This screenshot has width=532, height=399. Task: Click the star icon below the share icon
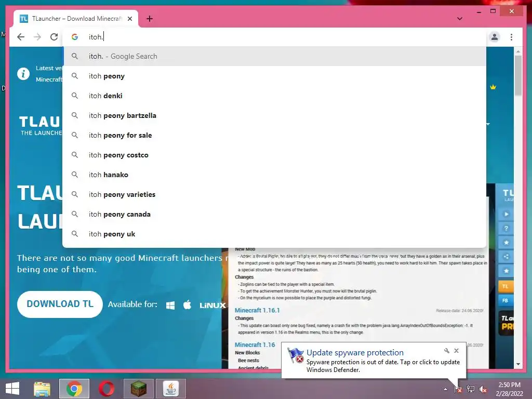(x=506, y=271)
